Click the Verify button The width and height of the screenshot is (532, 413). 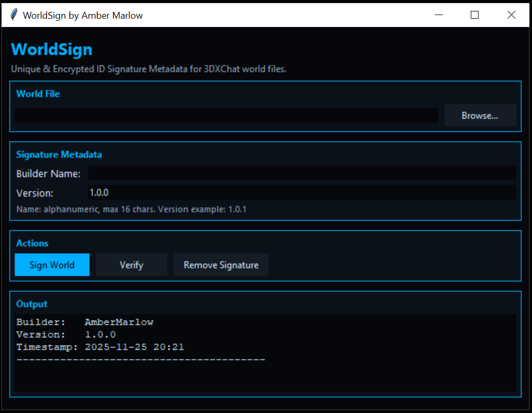pos(131,265)
